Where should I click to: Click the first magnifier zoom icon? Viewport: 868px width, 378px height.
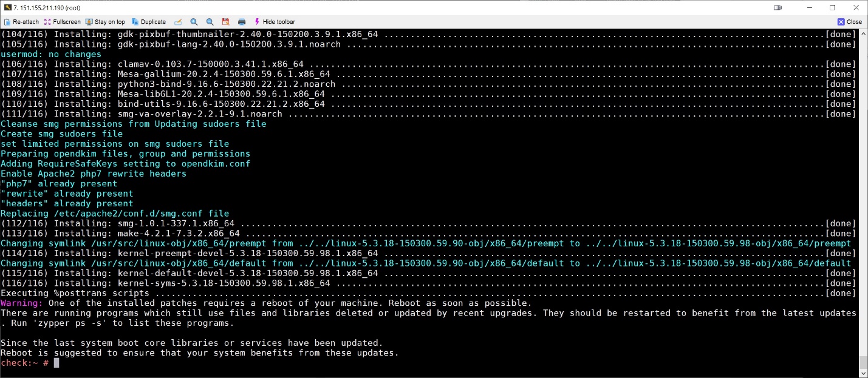tap(194, 21)
